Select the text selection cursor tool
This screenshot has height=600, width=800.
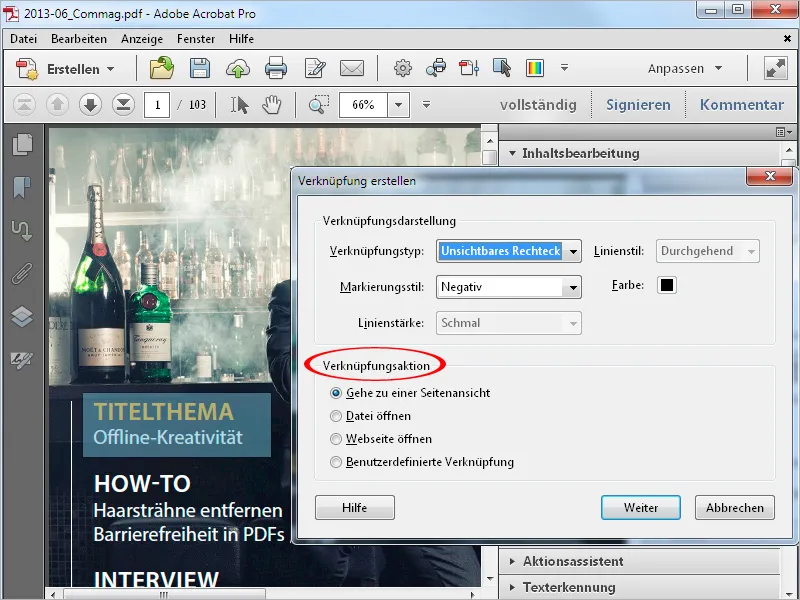[x=239, y=105]
